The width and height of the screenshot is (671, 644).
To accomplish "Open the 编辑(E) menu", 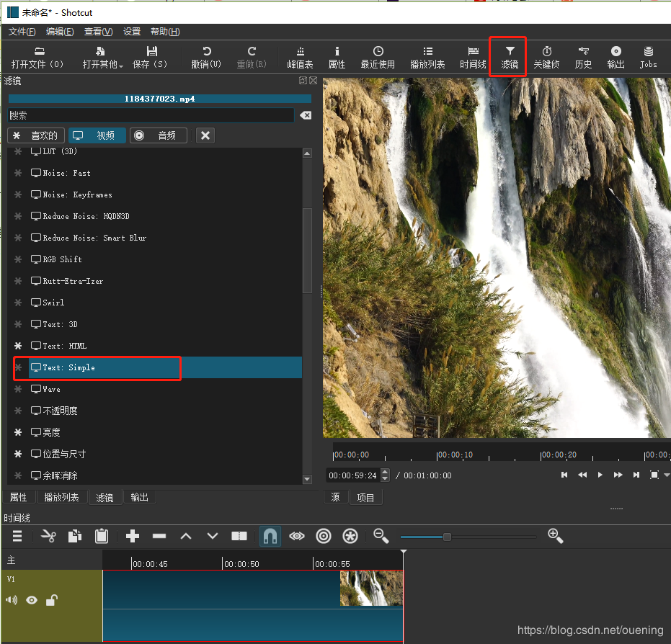I will [x=59, y=32].
